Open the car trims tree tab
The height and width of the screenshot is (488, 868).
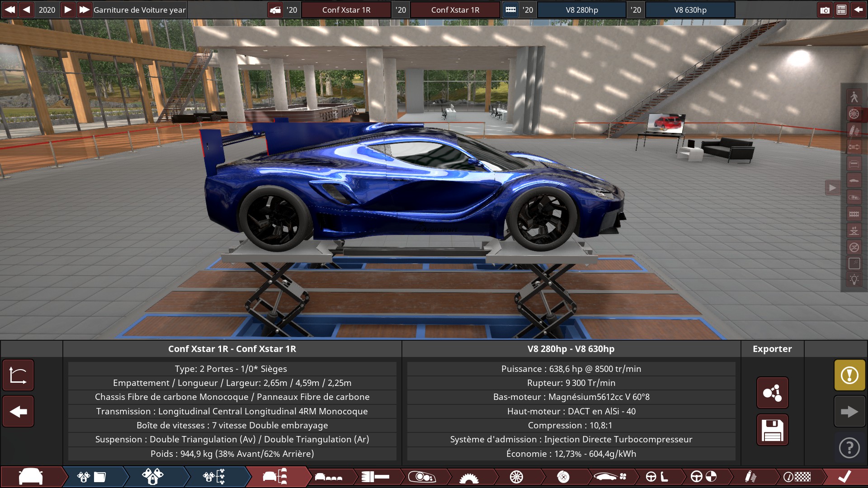275,477
